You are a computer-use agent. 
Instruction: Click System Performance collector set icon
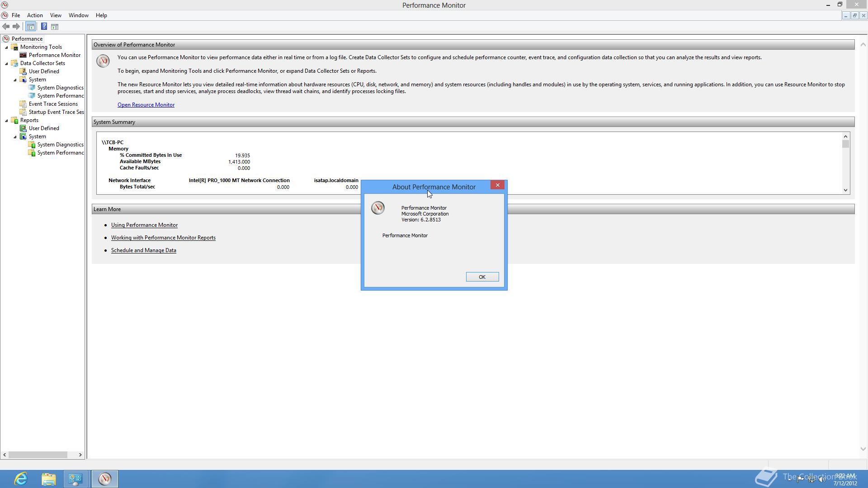point(32,96)
